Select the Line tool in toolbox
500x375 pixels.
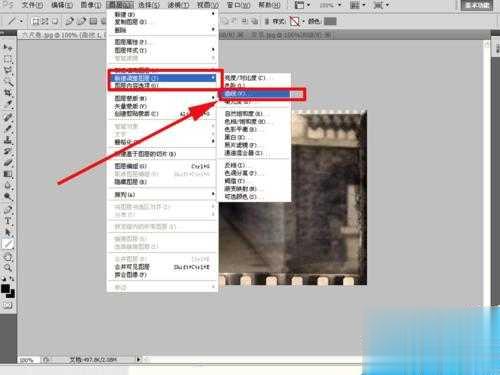pos(7,244)
